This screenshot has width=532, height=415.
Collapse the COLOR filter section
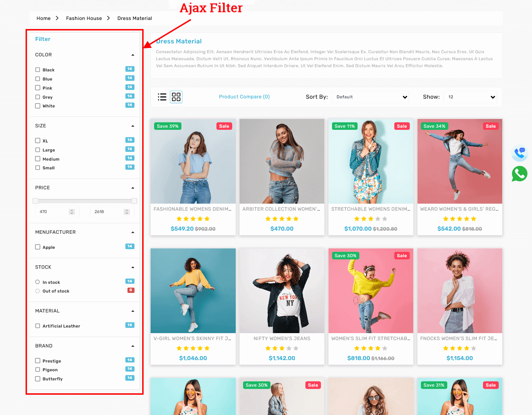point(133,55)
